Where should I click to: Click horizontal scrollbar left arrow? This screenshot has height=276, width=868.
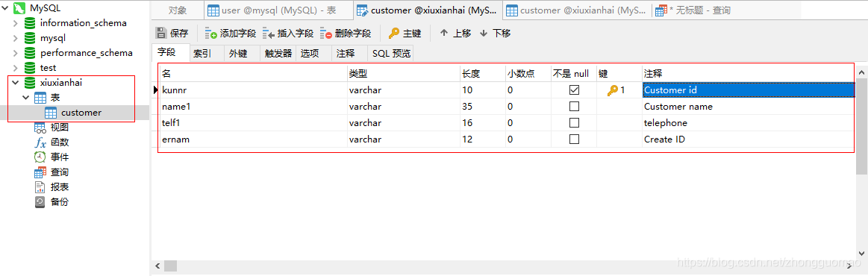157,266
